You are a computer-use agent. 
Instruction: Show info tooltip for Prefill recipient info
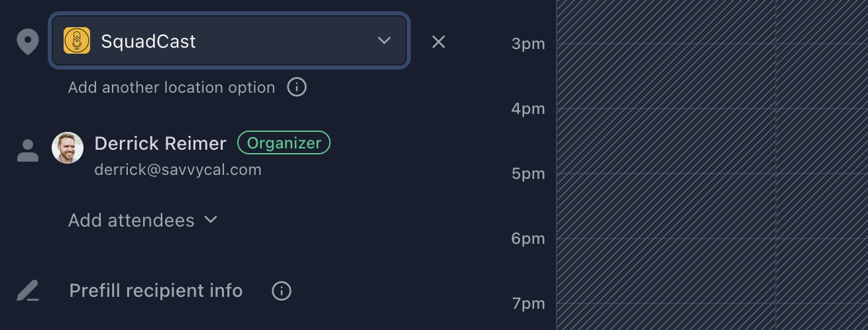282,291
